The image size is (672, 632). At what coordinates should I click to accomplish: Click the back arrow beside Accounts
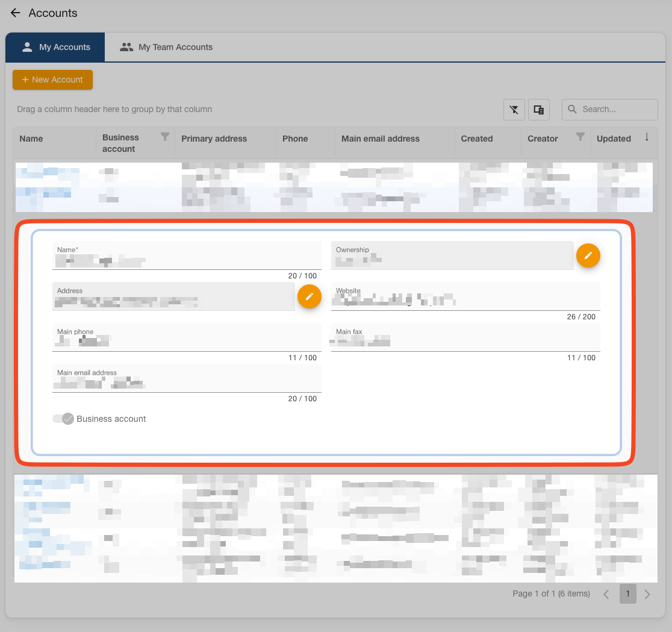(16, 13)
